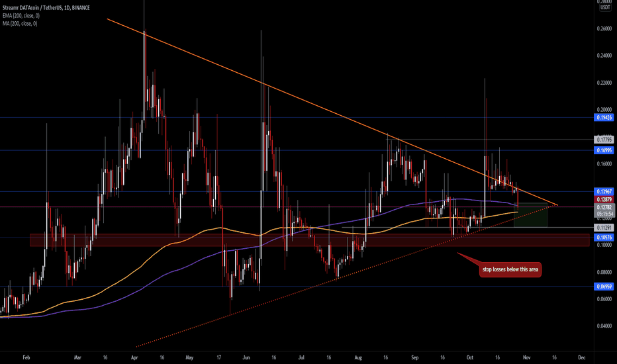This screenshot has width=617, height=364.
Task: Click the 0.24000 price axis tick
Action: 604,56
